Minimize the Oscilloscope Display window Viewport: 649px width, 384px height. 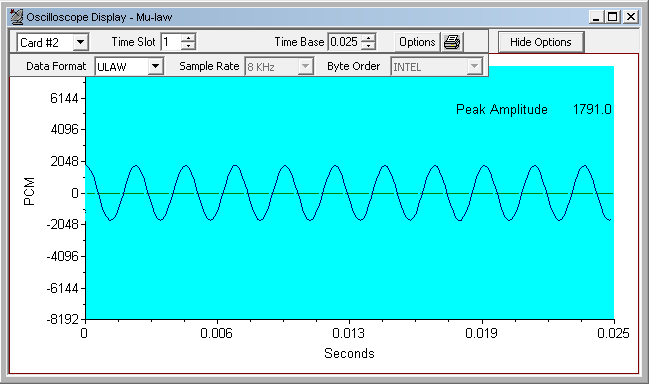(x=596, y=17)
